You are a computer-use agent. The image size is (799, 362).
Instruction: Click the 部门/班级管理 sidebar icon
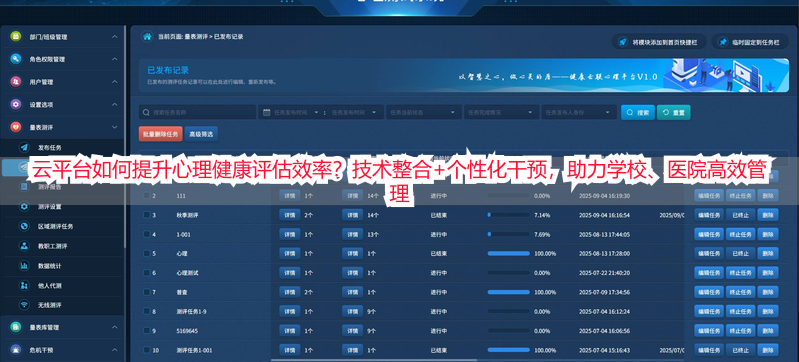click(16, 37)
